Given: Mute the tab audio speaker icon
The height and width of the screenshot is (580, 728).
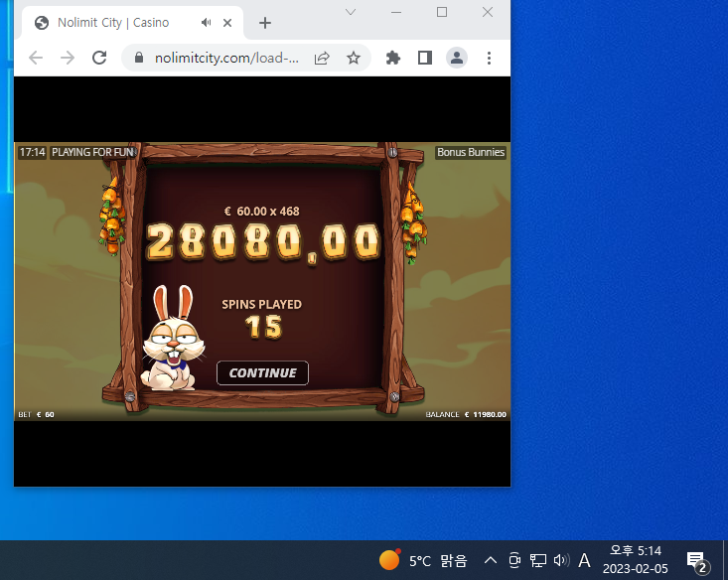Looking at the screenshot, I should [x=207, y=22].
